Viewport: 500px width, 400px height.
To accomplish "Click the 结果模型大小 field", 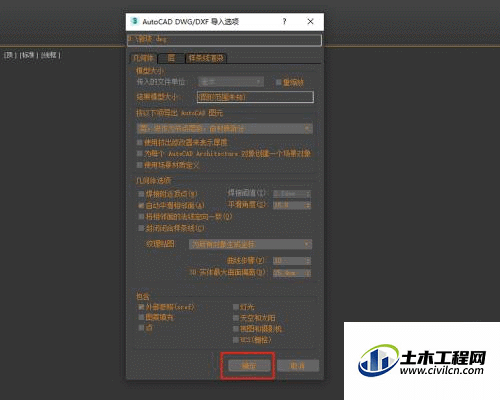I will (x=255, y=97).
